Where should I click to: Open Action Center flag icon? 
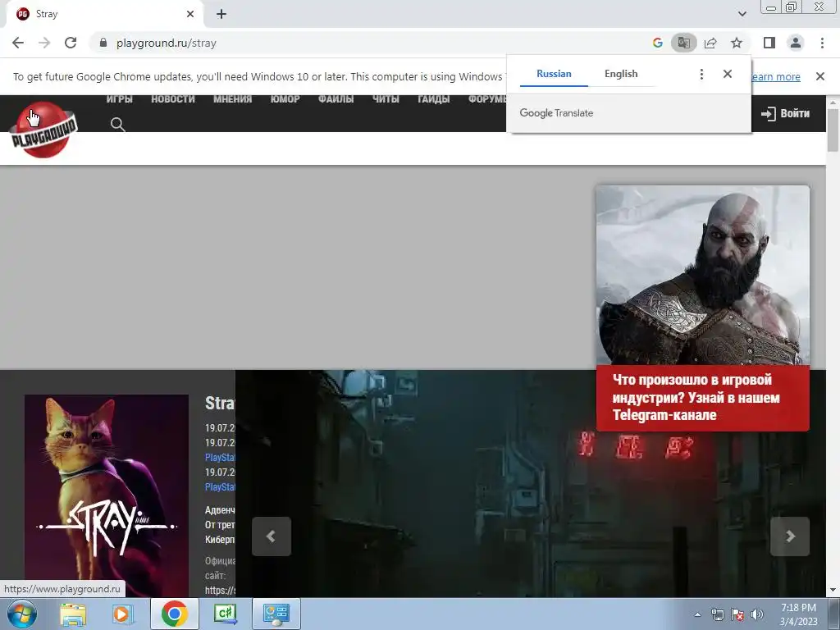tap(737, 614)
